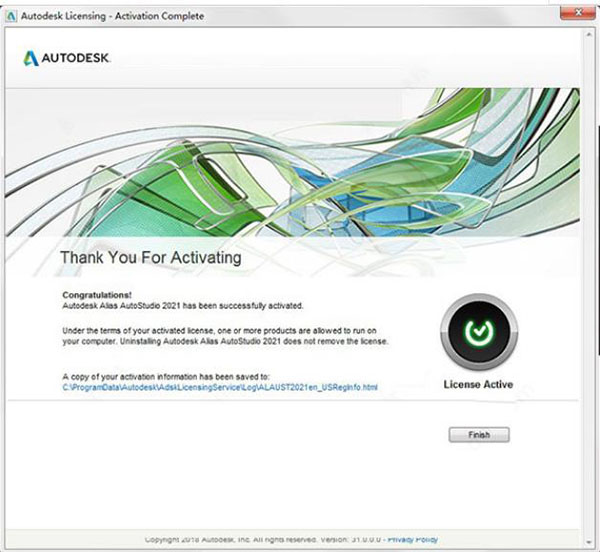Click the Finish button
The width and height of the screenshot is (600, 552).
click(479, 435)
